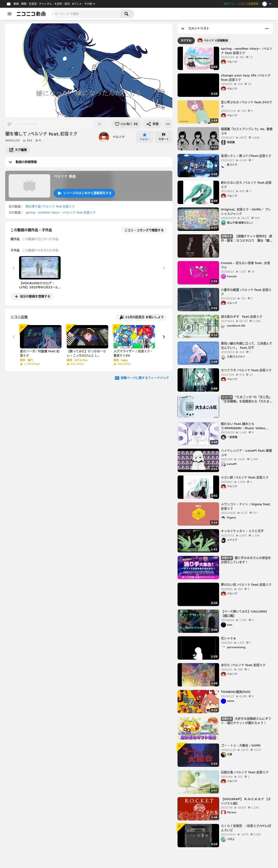Show the next ニコニ広告 items with the right arrow
The image size is (278, 868).
164,337
